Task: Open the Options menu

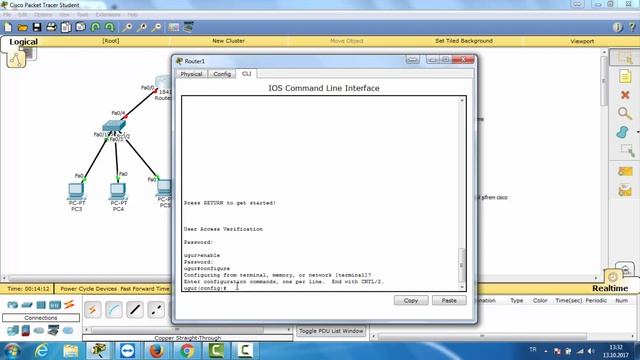Action: coord(42,15)
